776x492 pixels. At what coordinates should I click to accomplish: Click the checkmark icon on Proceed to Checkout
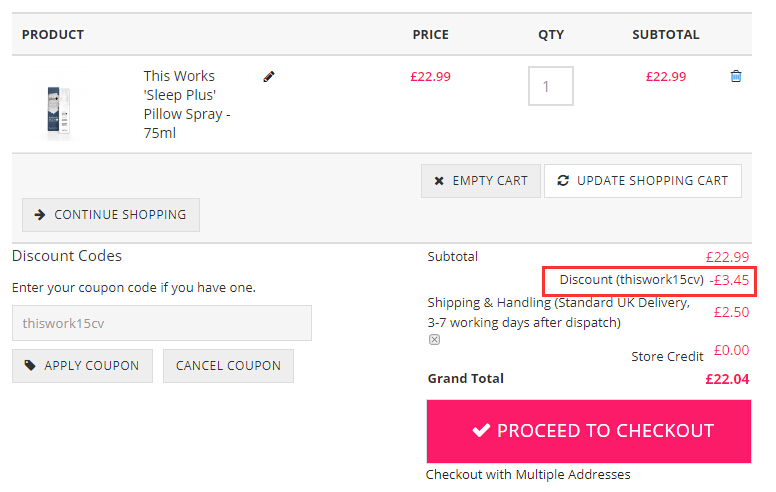pyautogui.click(x=481, y=430)
